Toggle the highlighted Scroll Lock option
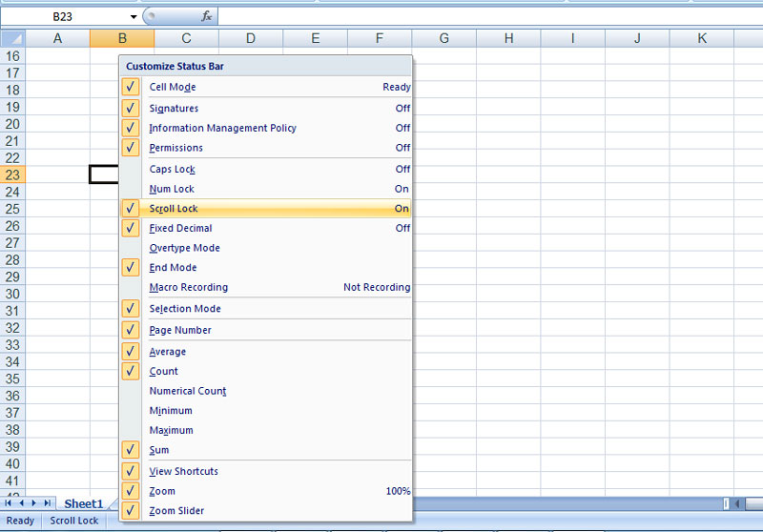 click(x=266, y=209)
